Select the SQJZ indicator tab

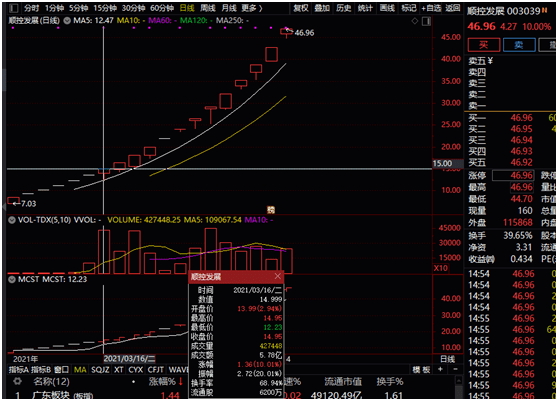(100, 370)
